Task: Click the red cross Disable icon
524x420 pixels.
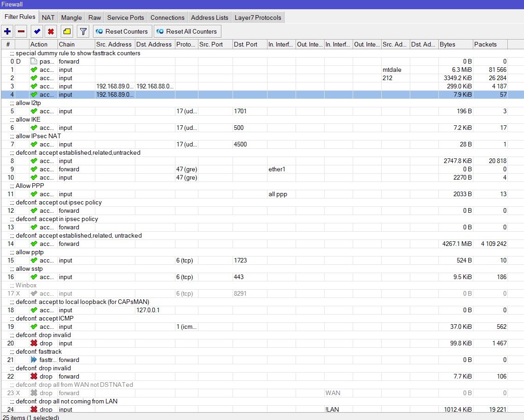Action: tap(51, 31)
